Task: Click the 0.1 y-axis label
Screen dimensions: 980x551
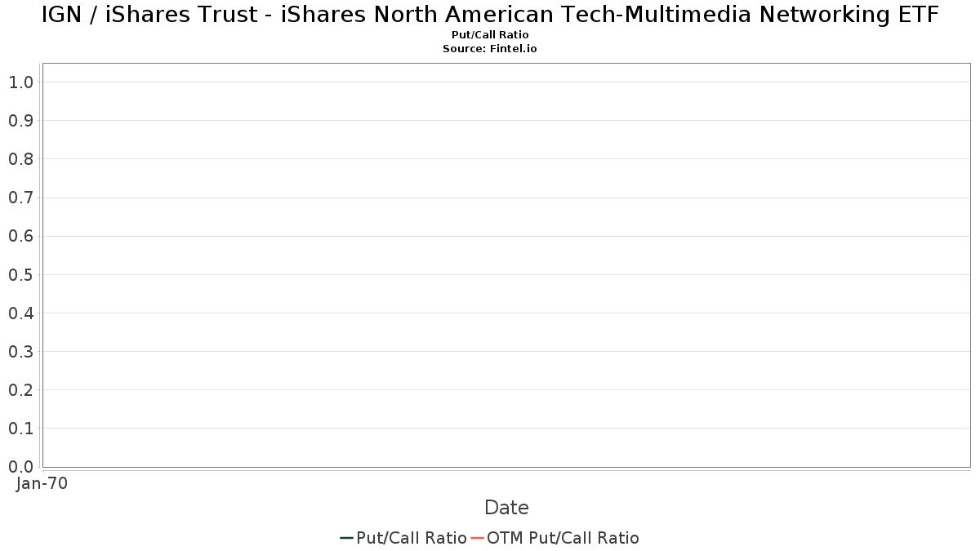Action: tap(20, 429)
